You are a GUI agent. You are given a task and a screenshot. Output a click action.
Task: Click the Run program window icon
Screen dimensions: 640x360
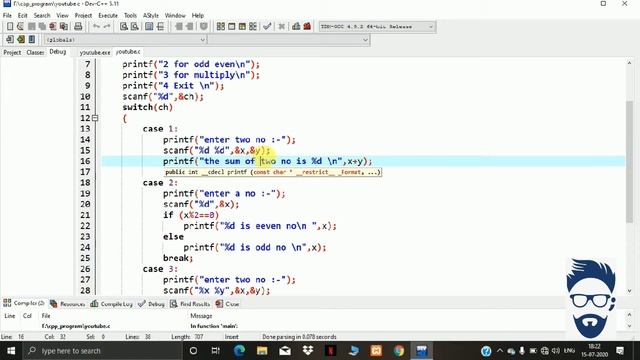[x=231, y=27]
